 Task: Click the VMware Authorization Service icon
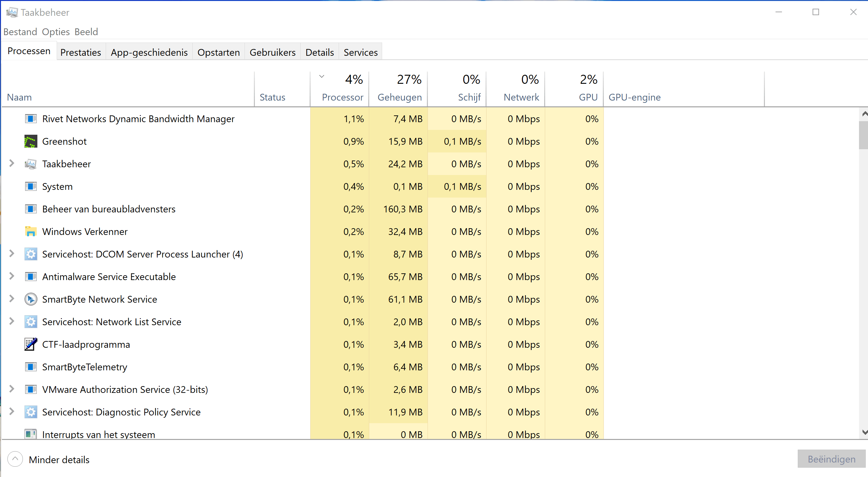[31, 389]
